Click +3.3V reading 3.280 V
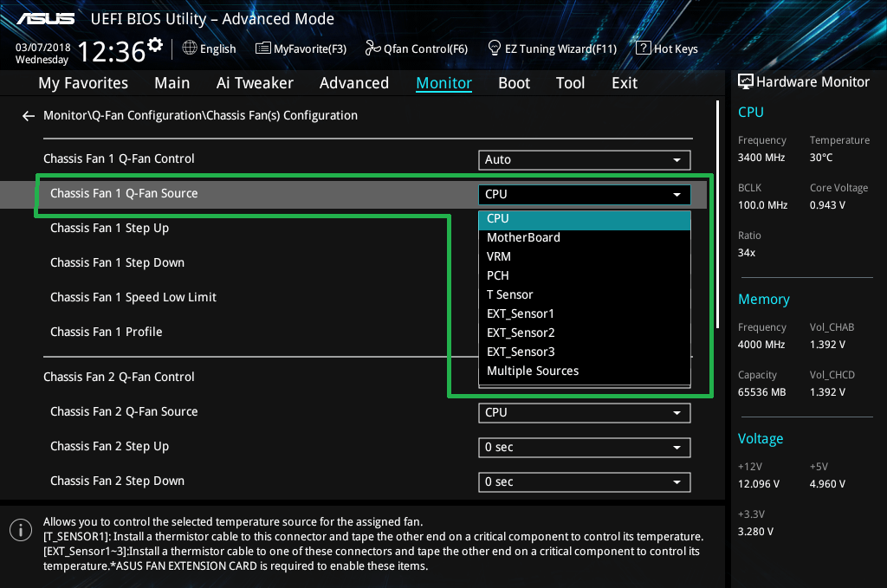 [755, 532]
